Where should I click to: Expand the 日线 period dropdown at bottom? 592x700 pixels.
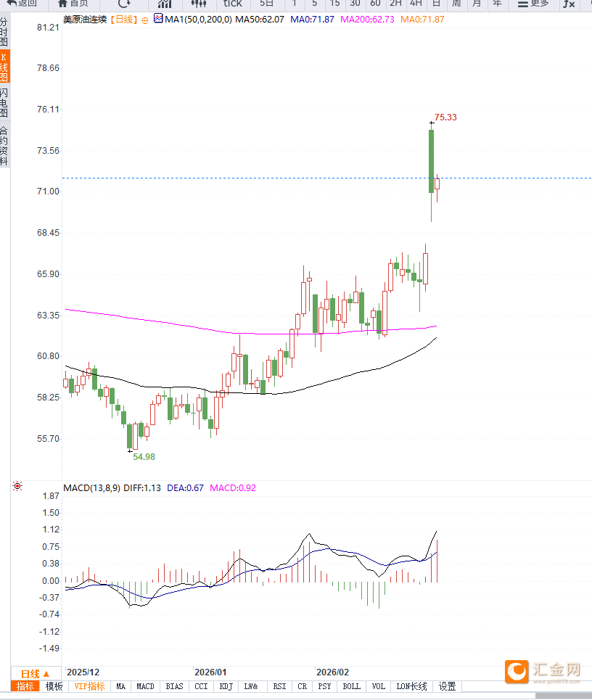[36, 674]
